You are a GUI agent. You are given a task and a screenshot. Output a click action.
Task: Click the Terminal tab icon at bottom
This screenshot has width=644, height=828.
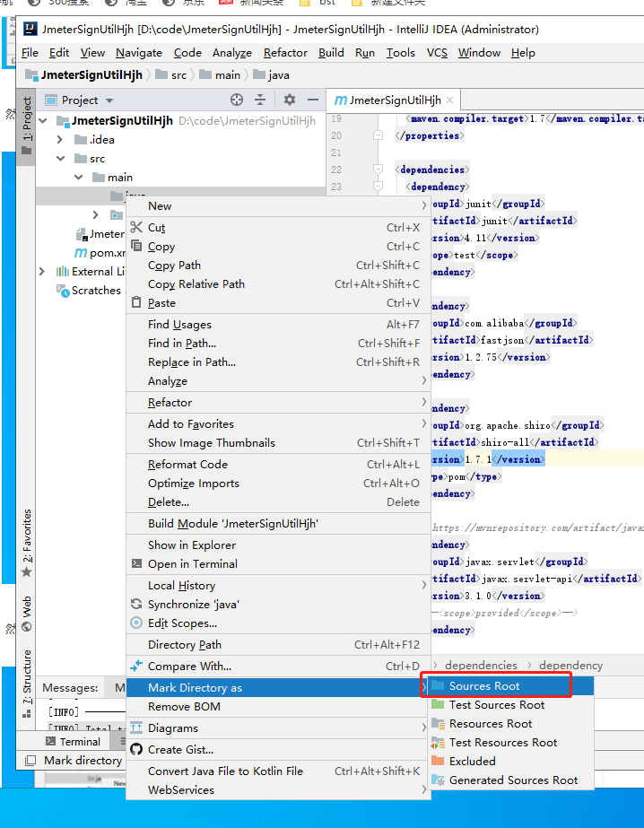click(x=50, y=741)
